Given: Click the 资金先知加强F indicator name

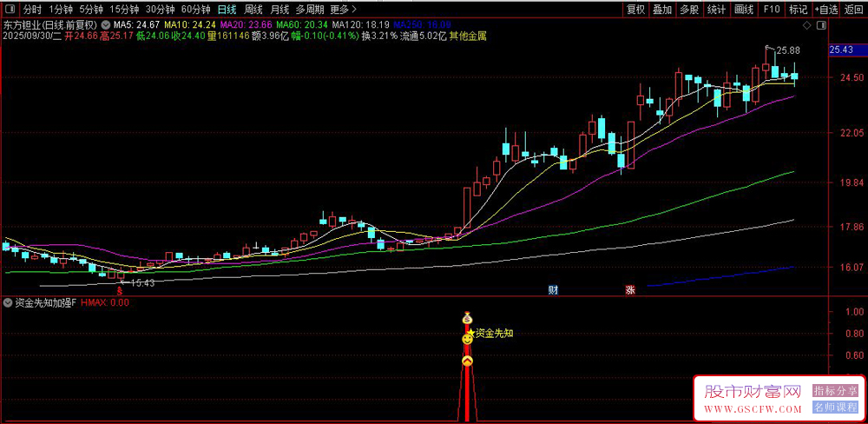Looking at the screenshot, I should pos(45,302).
